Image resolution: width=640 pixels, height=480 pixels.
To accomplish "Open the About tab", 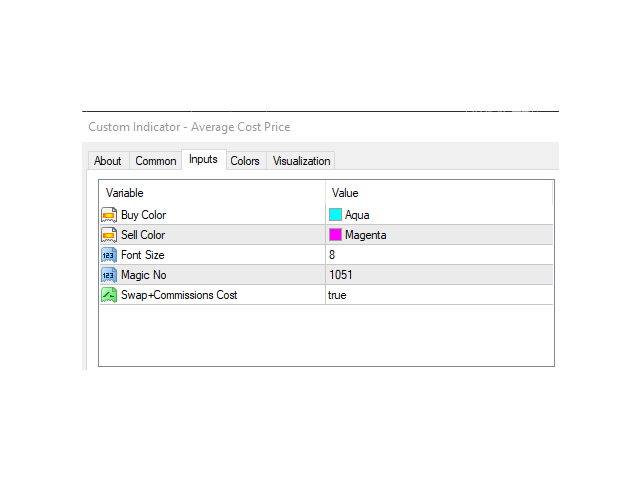I will tap(108, 161).
